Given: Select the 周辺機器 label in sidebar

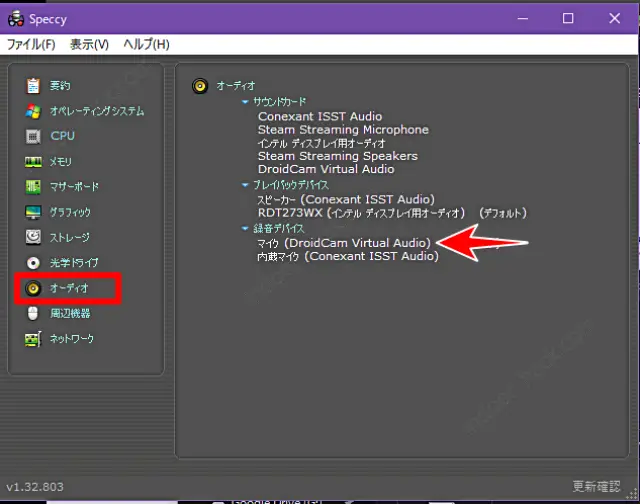Looking at the screenshot, I should pyautogui.click(x=70, y=313).
